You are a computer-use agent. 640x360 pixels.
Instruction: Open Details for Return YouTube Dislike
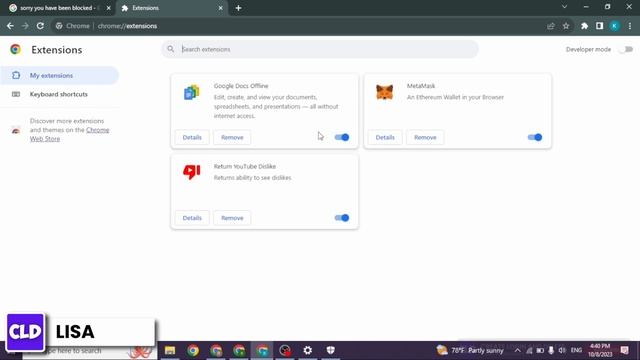(192, 218)
